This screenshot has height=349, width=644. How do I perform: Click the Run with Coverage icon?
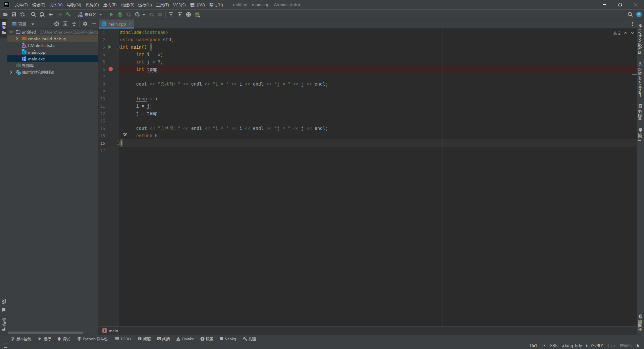(x=128, y=14)
